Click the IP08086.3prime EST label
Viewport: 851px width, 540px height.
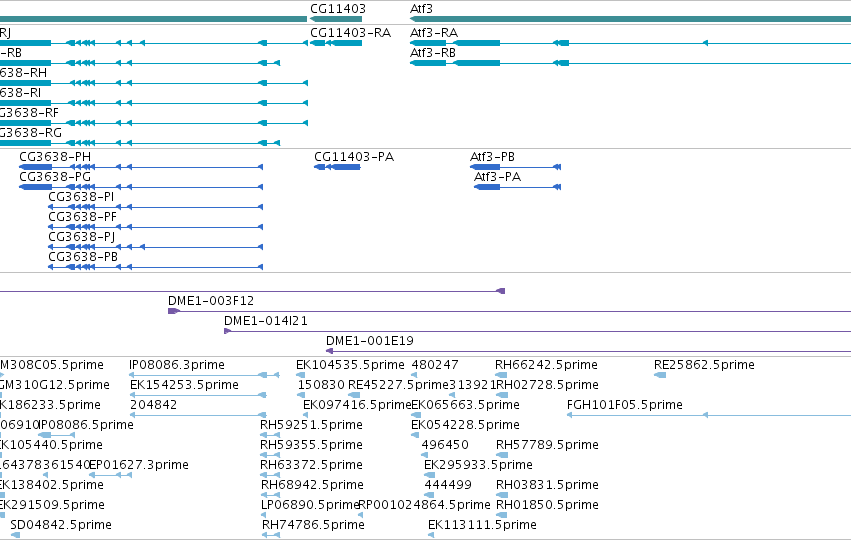[176, 365]
